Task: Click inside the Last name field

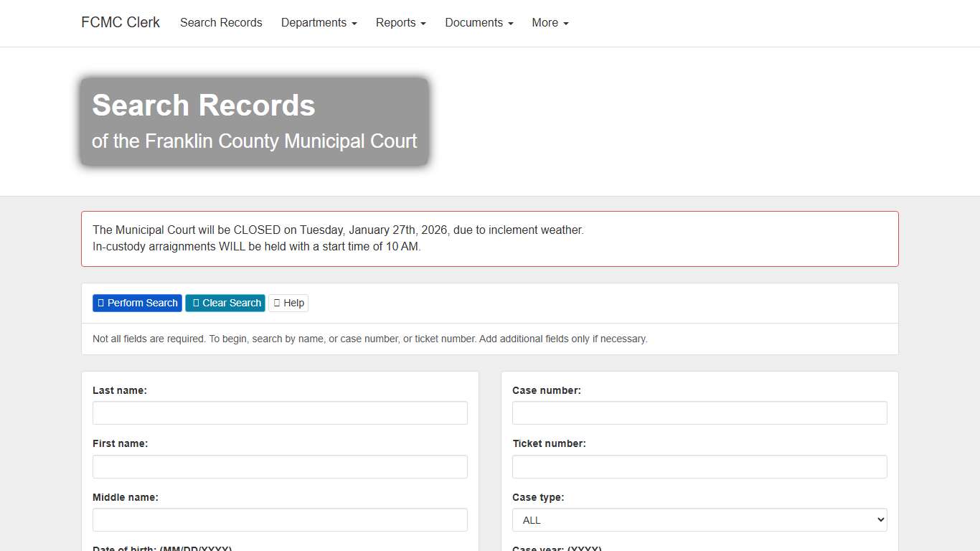Action: [280, 413]
